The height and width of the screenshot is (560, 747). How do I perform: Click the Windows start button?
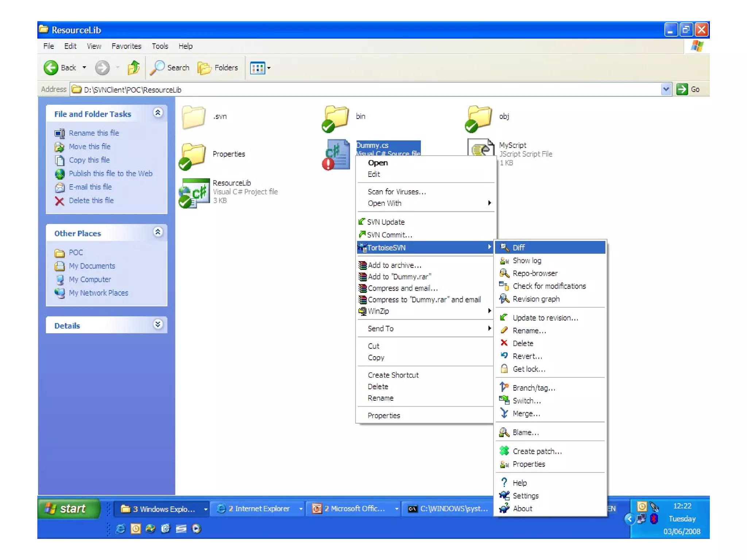tap(68, 509)
